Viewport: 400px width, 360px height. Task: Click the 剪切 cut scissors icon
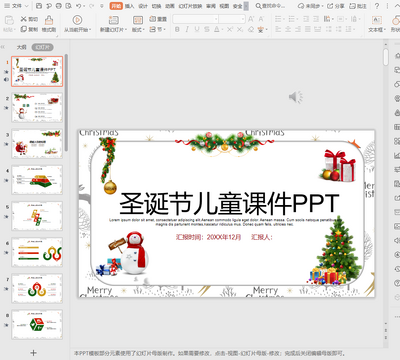click(x=24, y=19)
